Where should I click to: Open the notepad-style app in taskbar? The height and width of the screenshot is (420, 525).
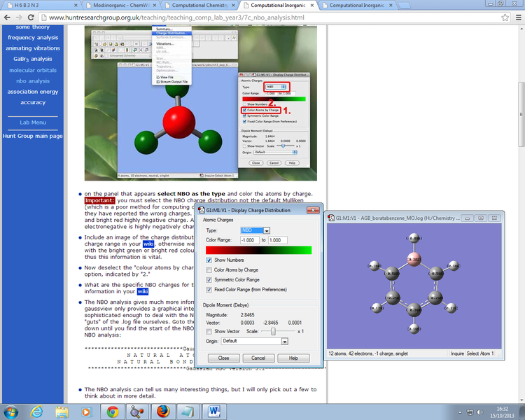188,412
